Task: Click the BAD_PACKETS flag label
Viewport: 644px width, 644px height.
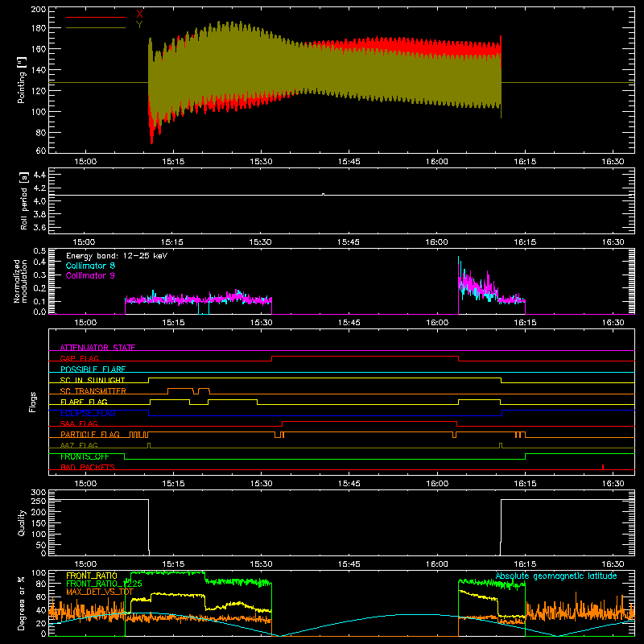Action: click(x=88, y=467)
